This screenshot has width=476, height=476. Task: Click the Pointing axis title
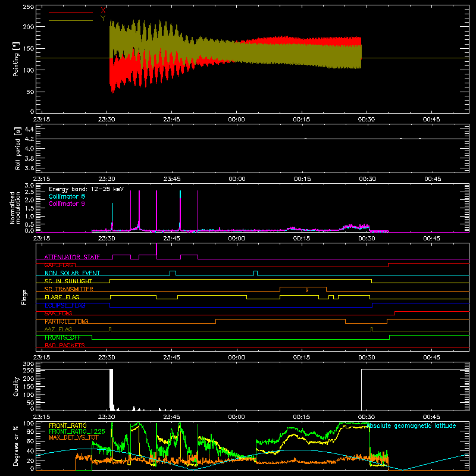click(15, 59)
